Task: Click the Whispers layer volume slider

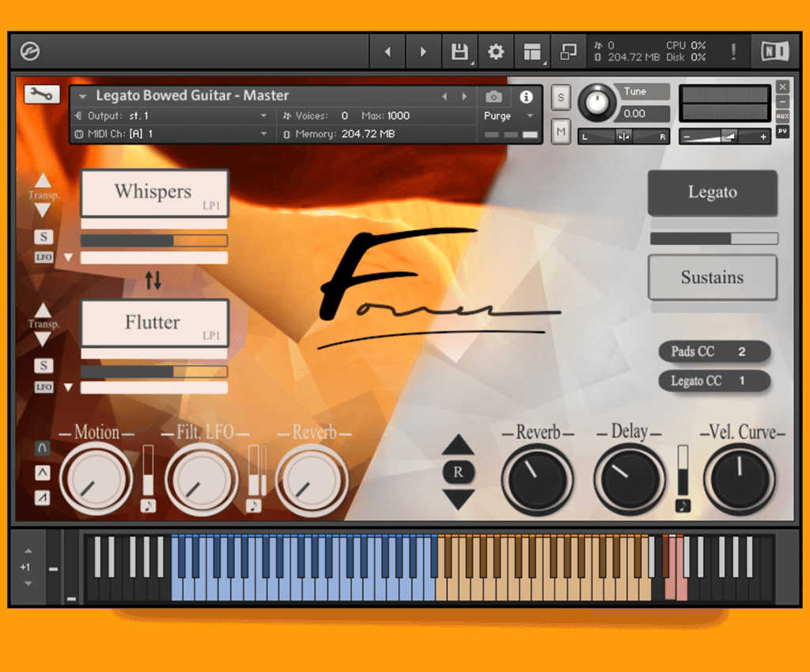Action: (x=153, y=240)
